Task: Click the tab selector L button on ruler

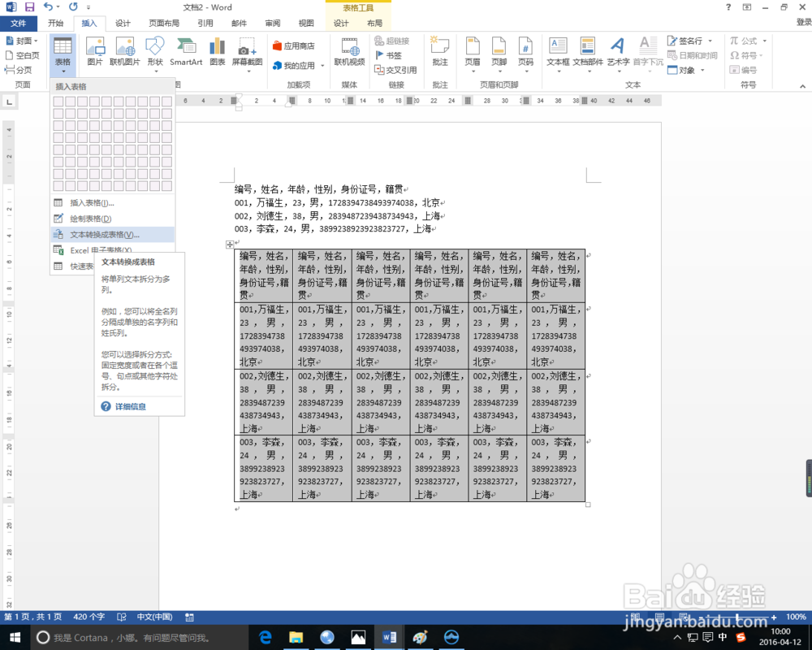Action: 9,102
